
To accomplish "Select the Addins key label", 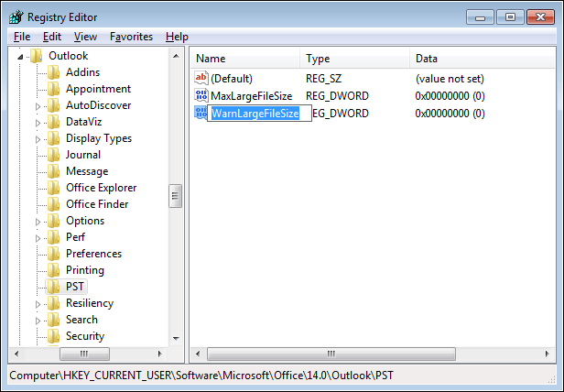I will [x=82, y=72].
